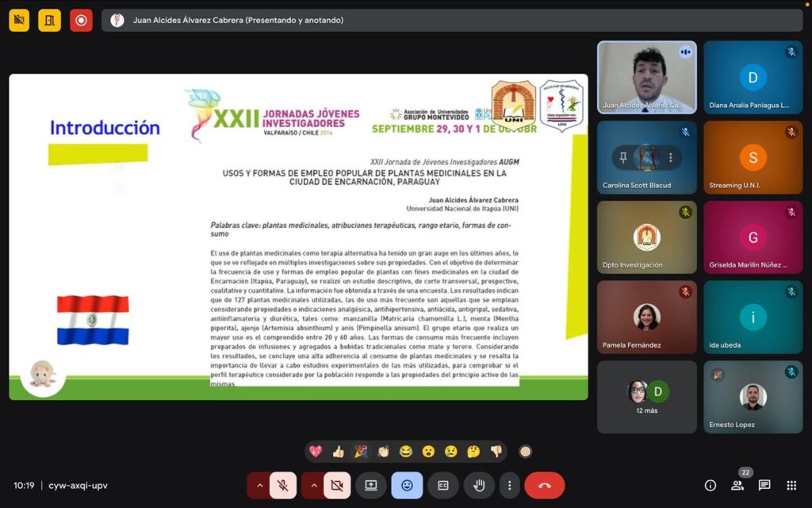The height and width of the screenshot is (508, 812).
Task: Open the participants list showing 22 people
Action: click(x=737, y=485)
